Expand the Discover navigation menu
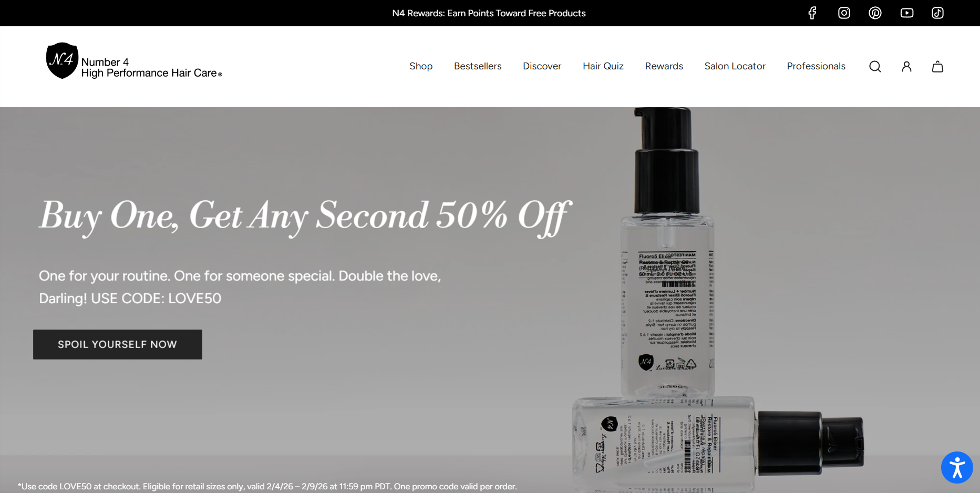 point(542,66)
